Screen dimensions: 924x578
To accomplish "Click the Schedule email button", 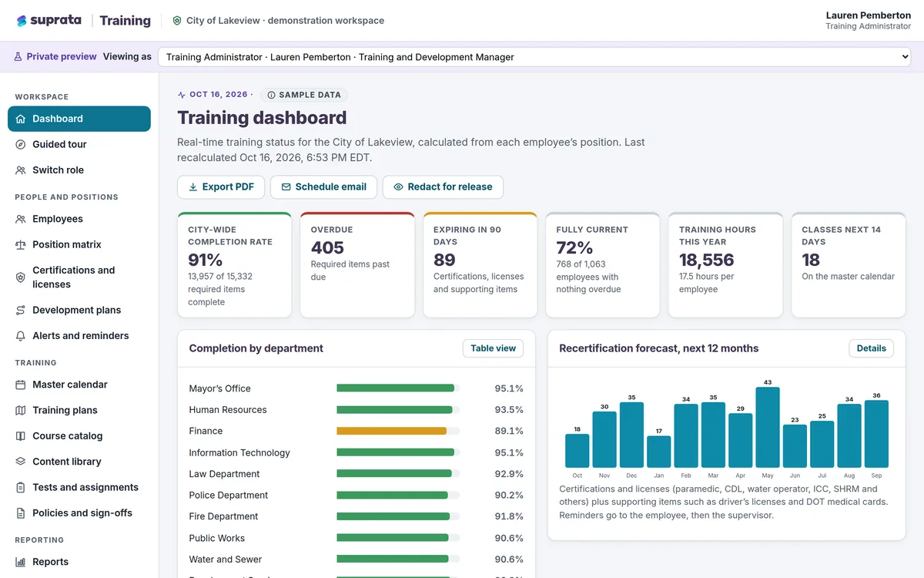I will click(324, 187).
